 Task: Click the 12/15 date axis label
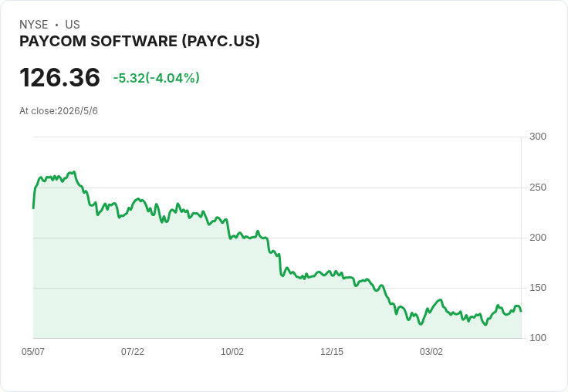tap(332, 351)
